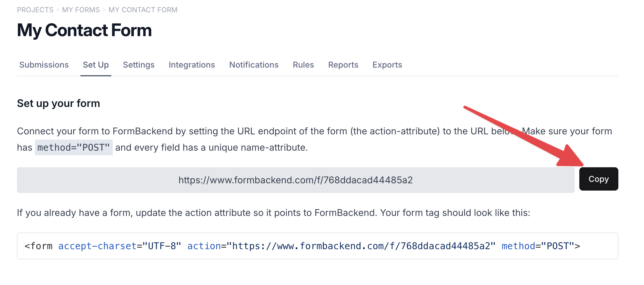The width and height of the screenshot is (644, 285).
Task: Click the method="POST" highlighted text
Action: (x=74, y=147)
